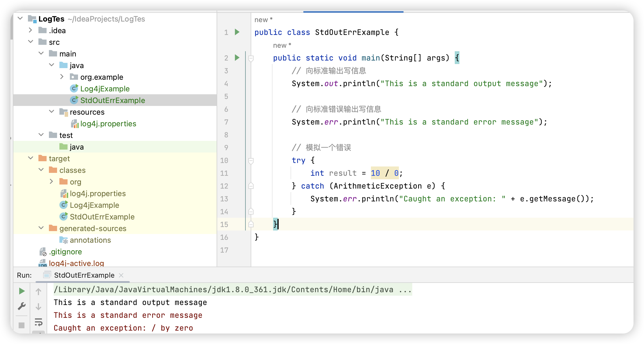
Task: Click run gutter icon beside class declaration
Action: point(237,32)
